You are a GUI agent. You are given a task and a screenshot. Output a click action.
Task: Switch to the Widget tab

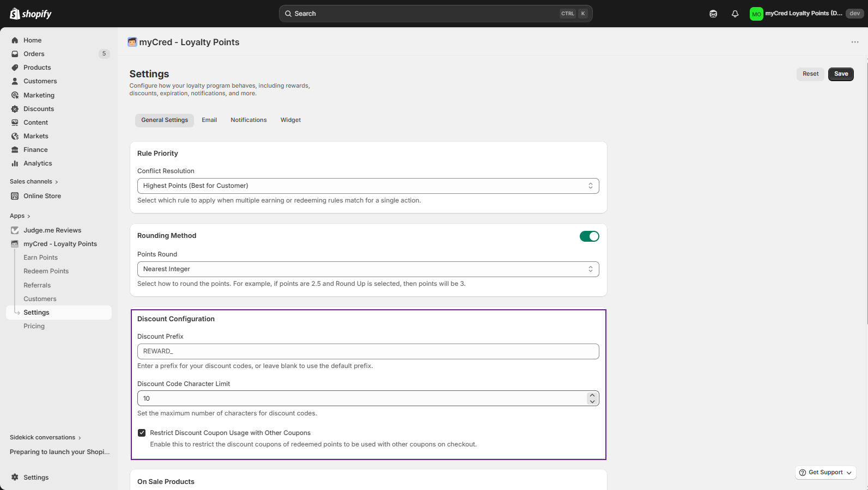pos(290,120)
